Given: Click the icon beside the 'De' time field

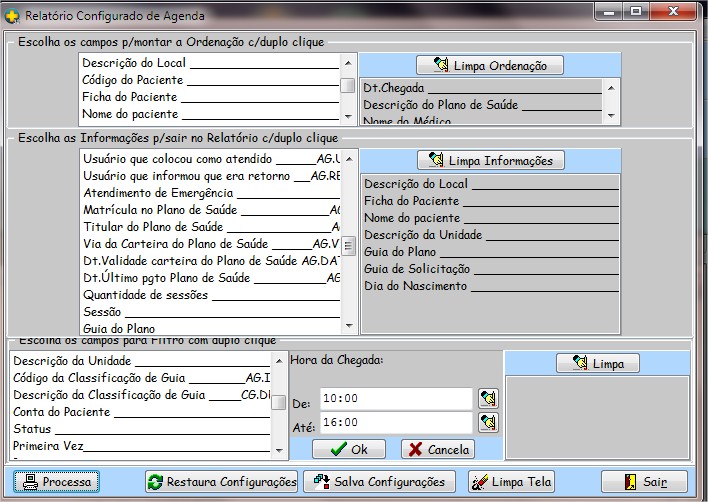Looking at the screenshot, I should click(488, 399).
